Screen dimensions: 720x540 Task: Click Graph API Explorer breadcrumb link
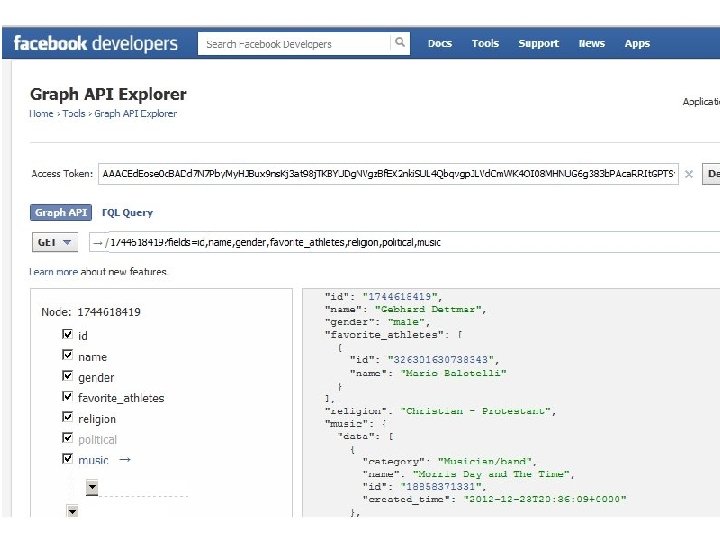[135, 114]
